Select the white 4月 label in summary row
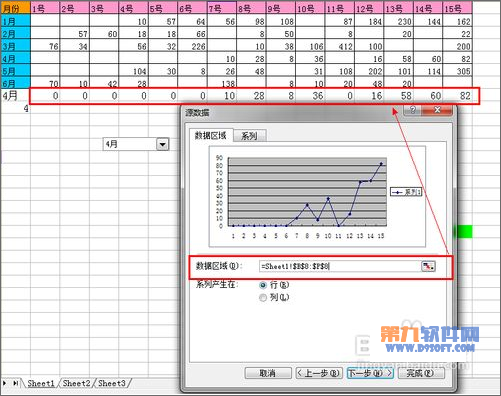501x396 pixels. click(x=15, y=96)
